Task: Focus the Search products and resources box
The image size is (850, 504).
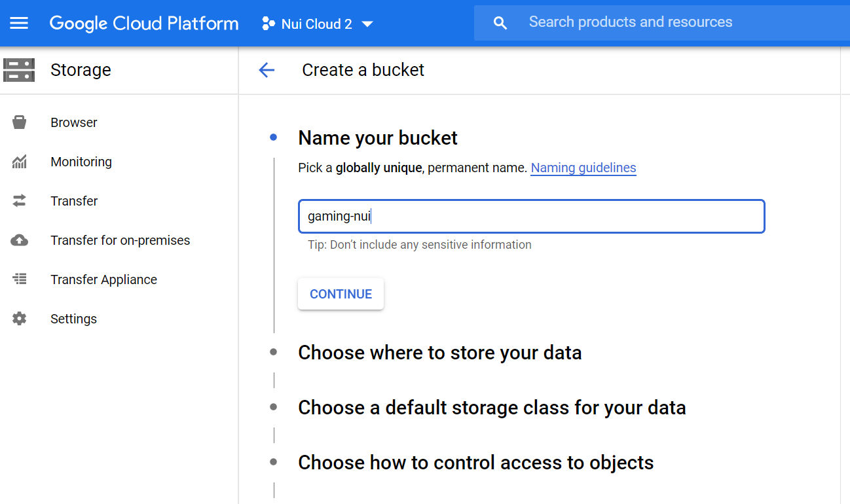Action: [655, 22]
